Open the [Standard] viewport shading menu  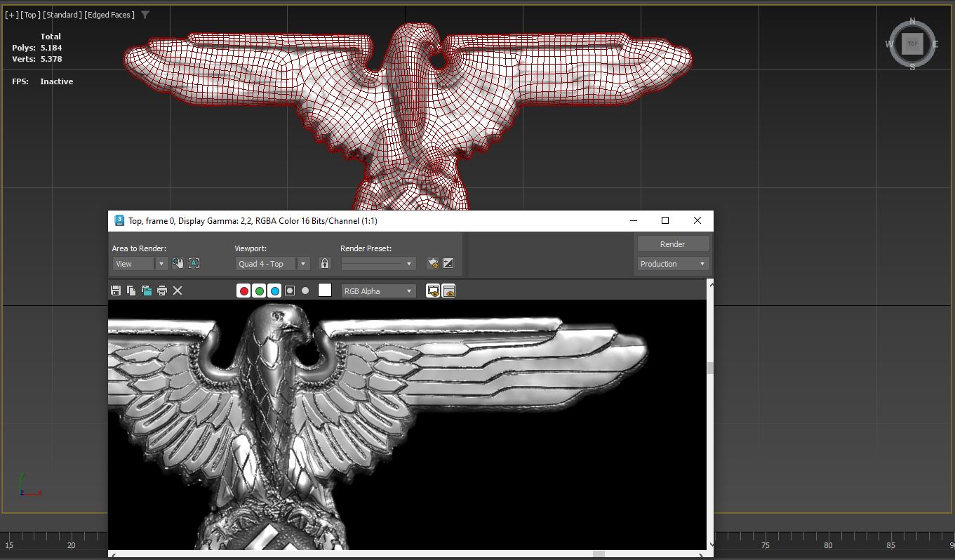62,15
